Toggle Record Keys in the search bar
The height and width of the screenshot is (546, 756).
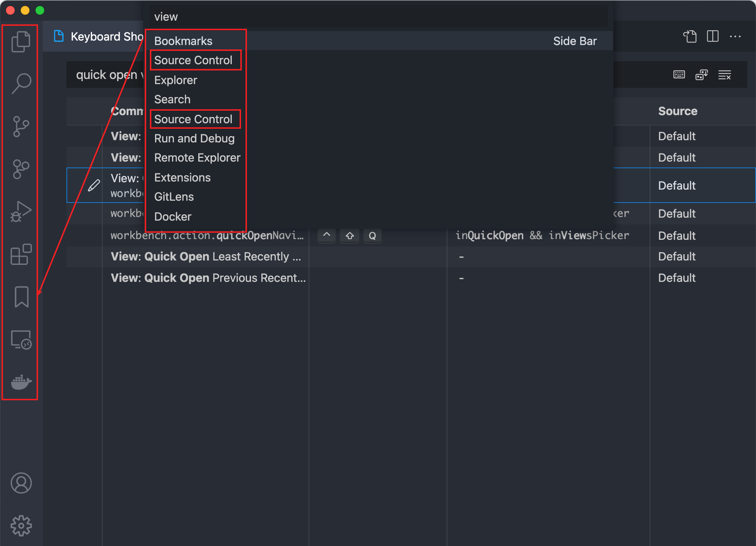tap(679, 75)
